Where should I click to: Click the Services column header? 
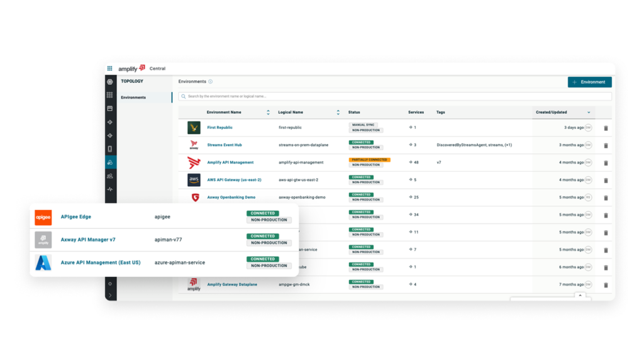[416, 112]
